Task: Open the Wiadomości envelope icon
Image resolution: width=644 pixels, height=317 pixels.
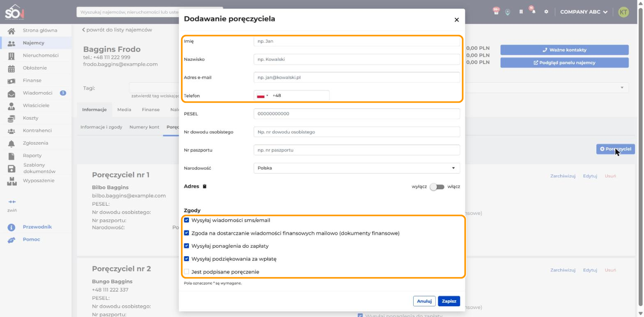Action: [12, 93]
